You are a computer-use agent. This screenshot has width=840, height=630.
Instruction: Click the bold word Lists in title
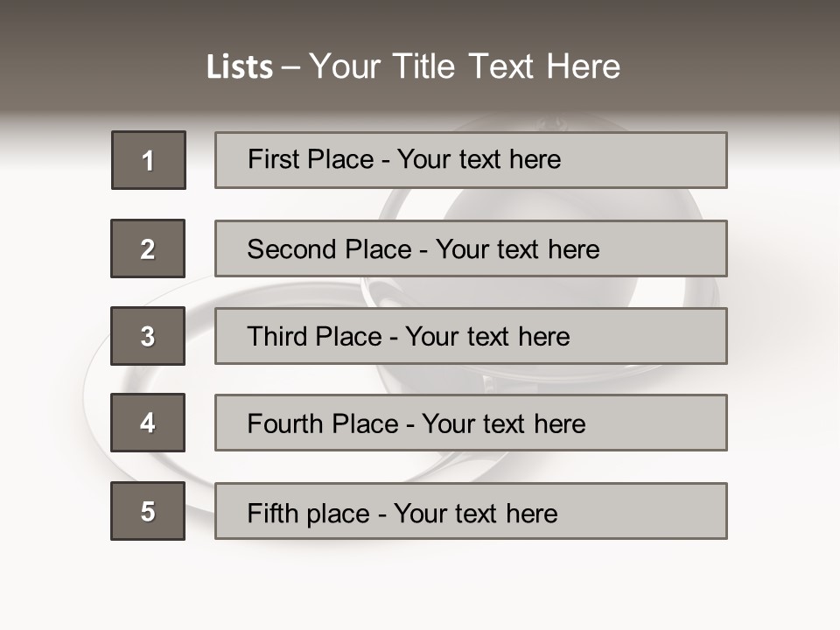(240, 67)
